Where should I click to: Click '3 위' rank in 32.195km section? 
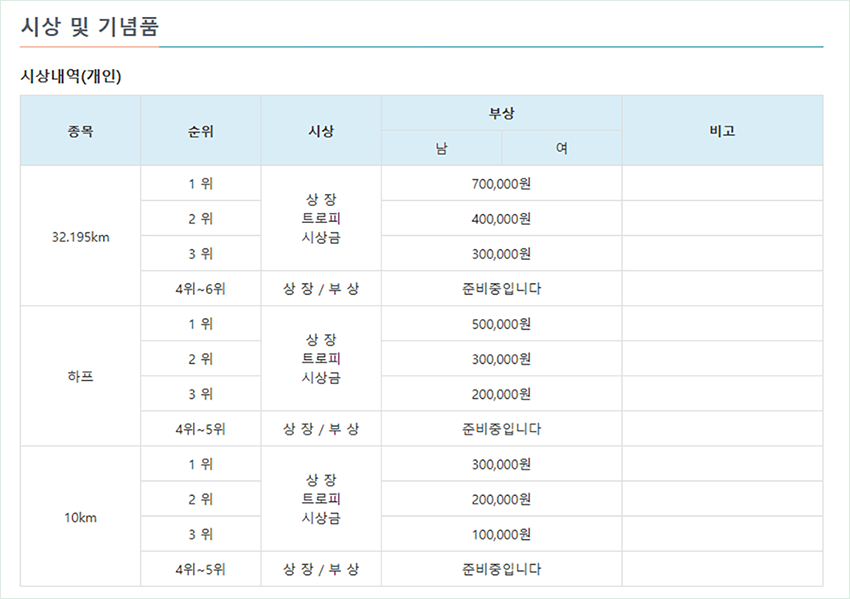(201, 253)
